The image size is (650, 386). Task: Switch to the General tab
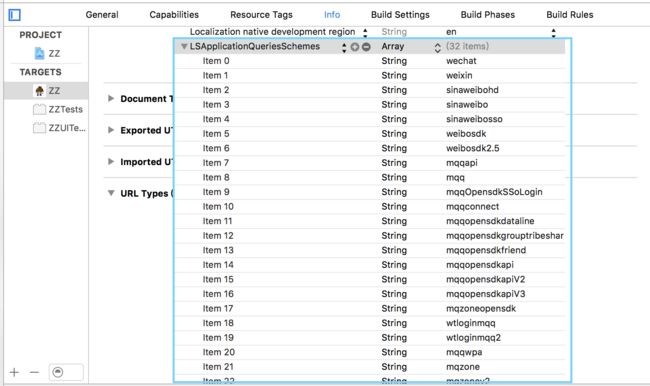[102, 15]
